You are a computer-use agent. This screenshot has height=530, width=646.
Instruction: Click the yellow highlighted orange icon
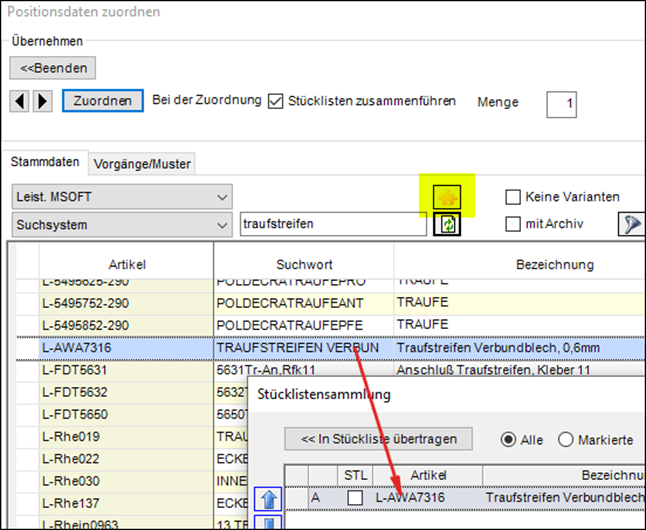(446, 196)
